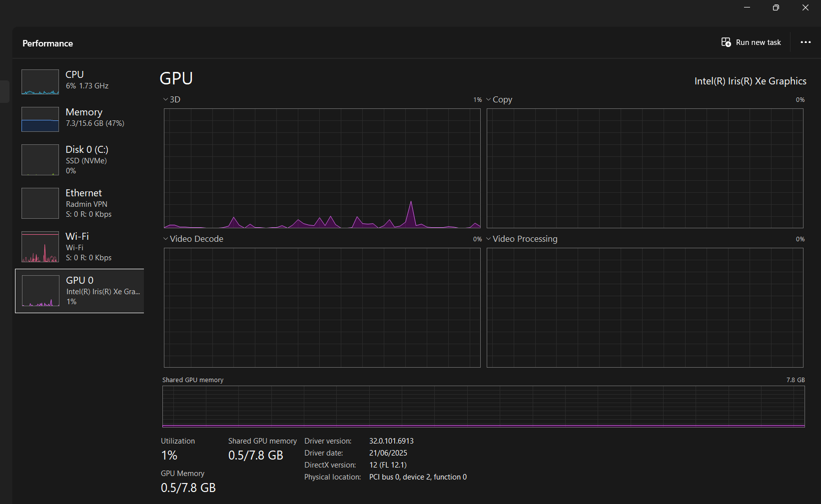Select the CPU usage mini graph

point(40,82)
